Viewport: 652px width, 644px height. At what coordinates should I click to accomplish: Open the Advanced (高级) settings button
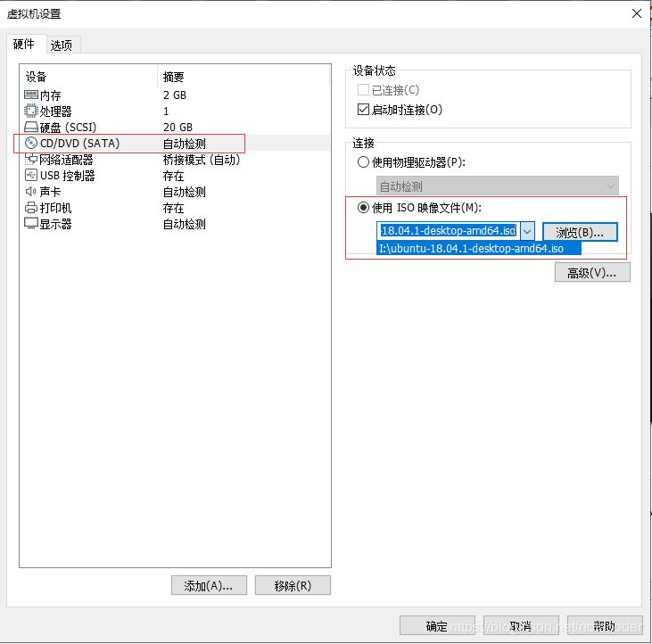pos(591,273)
